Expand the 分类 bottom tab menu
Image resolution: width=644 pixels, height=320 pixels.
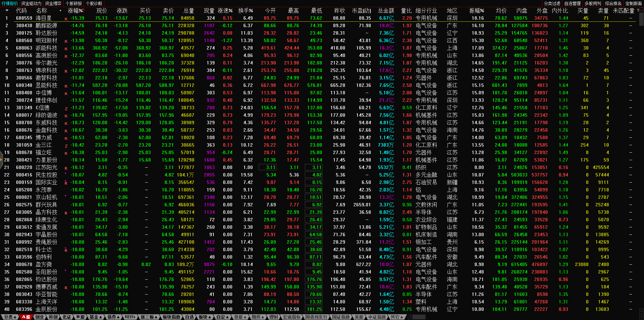click(10, 317)
